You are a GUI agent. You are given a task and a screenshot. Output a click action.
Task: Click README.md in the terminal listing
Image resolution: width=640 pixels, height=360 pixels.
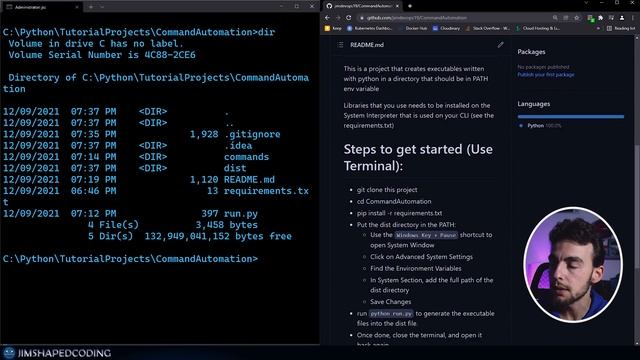tap(249, 180)
